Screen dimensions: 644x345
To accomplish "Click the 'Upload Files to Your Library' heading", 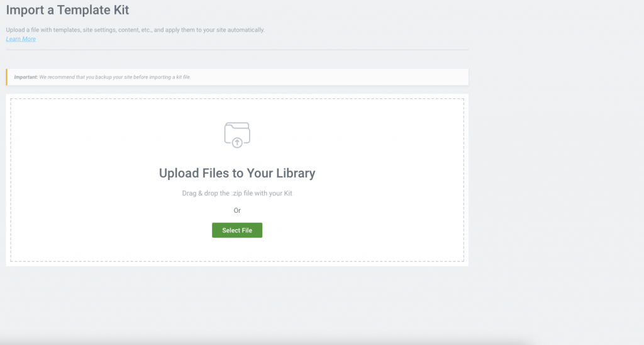I will pos(237,173).
